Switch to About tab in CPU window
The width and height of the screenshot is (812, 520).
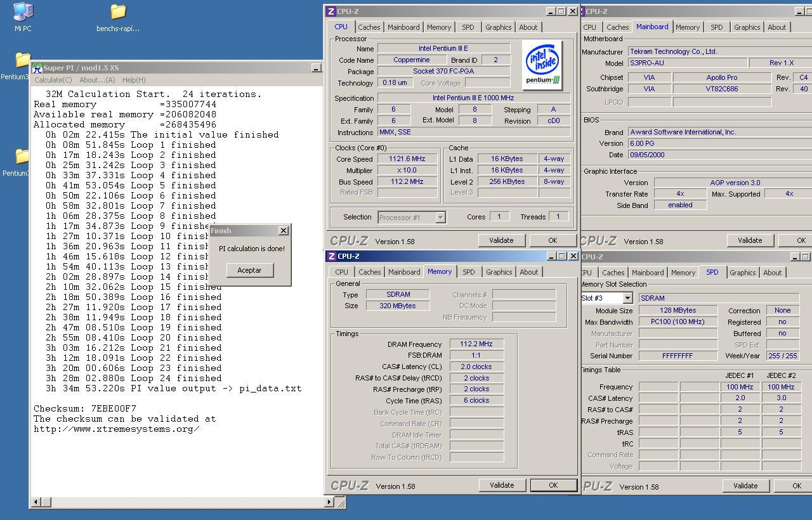[x=528, y=27]
